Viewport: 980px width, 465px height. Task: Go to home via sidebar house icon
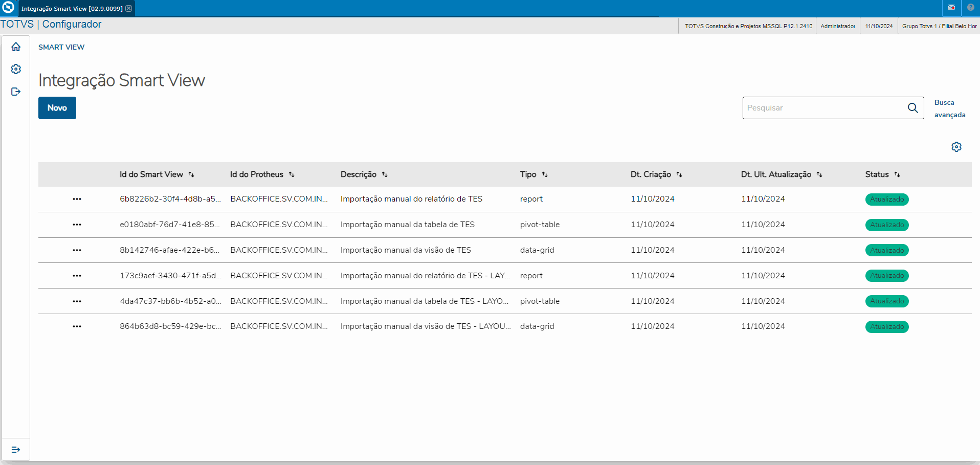pos(16,47)
